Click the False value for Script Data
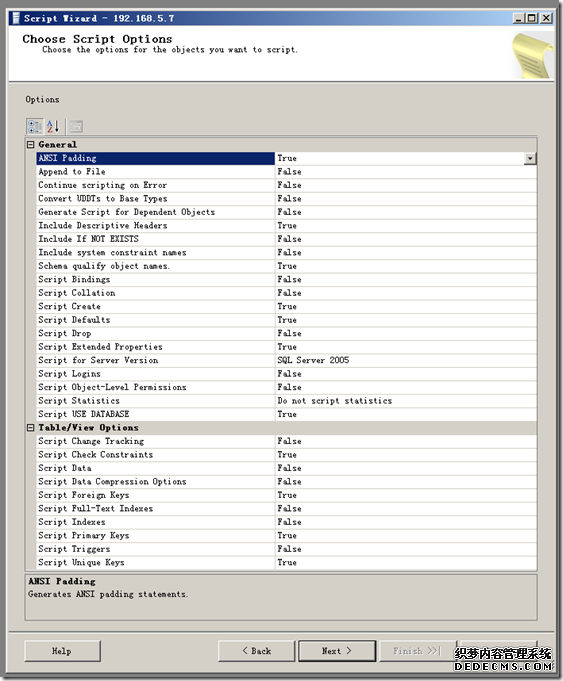Screen dimensions: 563x681 coord(289,468)
